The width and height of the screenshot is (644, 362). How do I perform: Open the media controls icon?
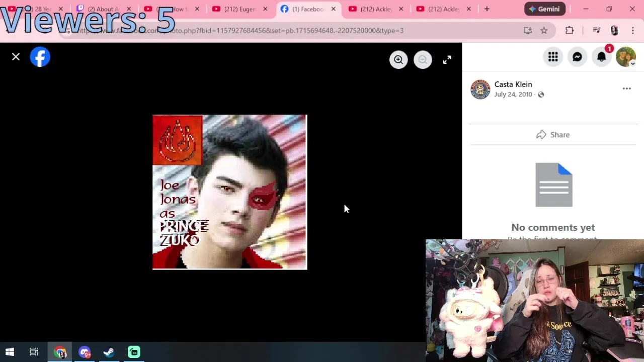596,31
